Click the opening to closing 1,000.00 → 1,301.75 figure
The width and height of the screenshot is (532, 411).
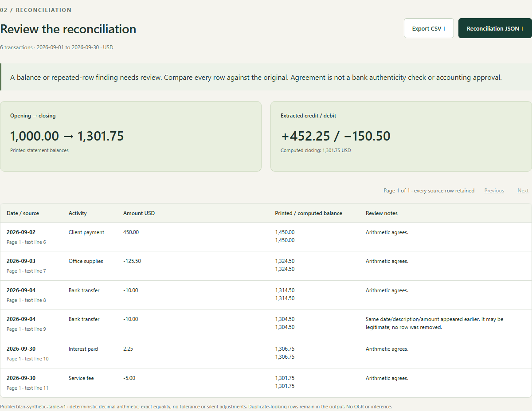[x=67, y=136]
